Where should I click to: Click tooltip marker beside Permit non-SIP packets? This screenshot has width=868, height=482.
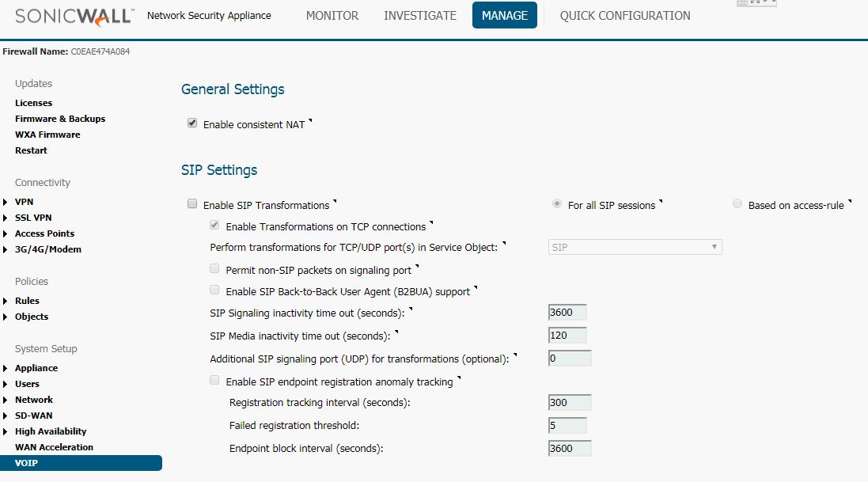pyautogui.click(x=417, y=266)
